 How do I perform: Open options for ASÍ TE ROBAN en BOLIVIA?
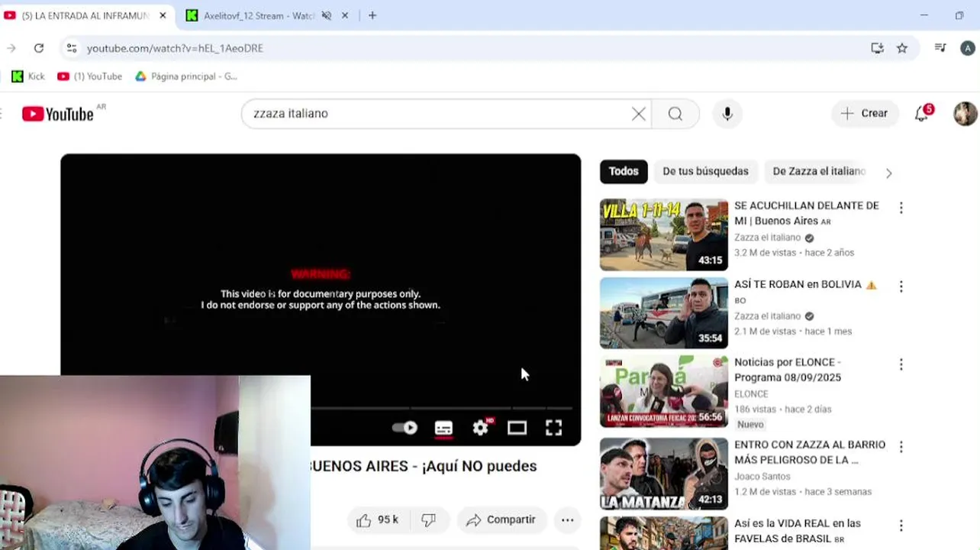(901, 286)
